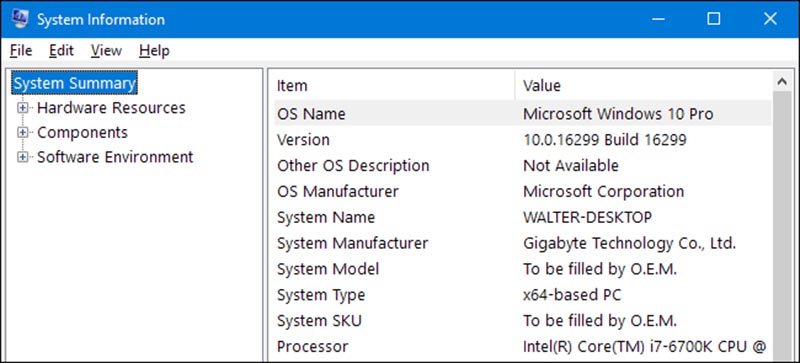The image size is (800, 363).
Task: Select the System Name row WALTER-DESKTOP
Action: tap(520, 217)
